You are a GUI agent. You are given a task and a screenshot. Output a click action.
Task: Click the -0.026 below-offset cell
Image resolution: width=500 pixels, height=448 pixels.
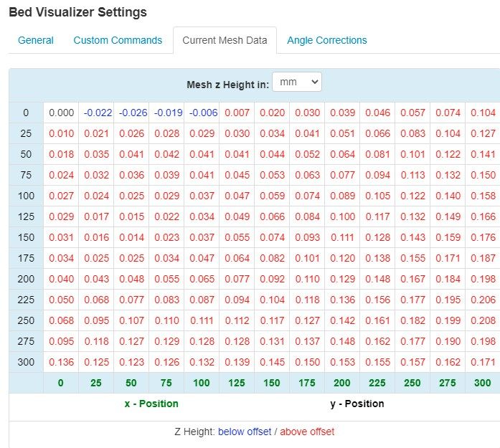click(x=133, y=113)
